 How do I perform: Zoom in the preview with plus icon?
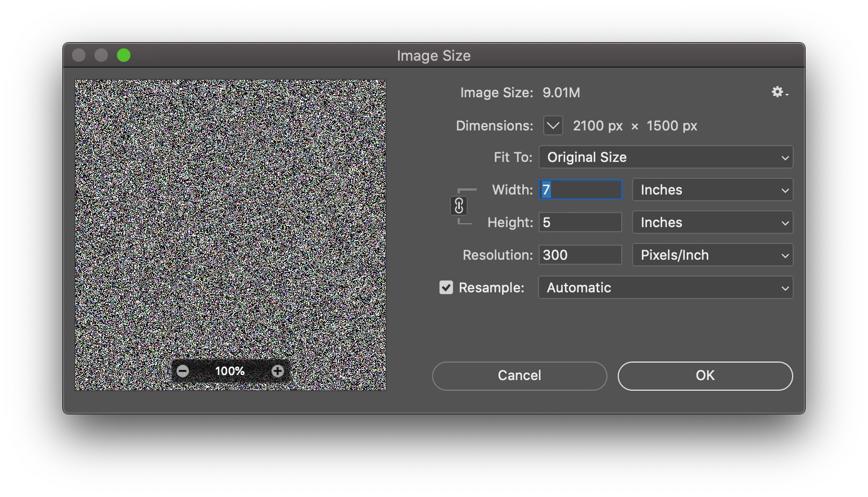[278, 371]
